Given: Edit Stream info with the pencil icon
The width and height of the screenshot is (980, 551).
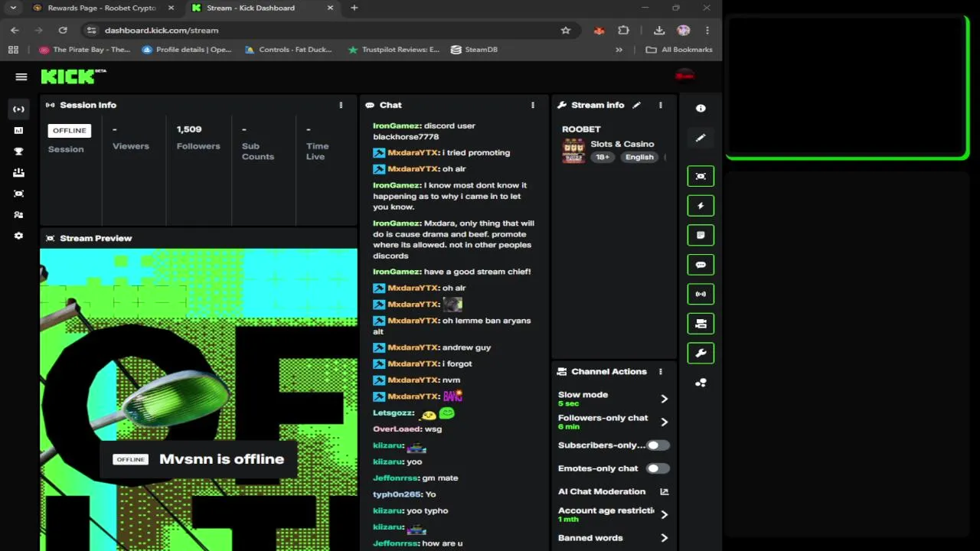Looking at the screenshot, I should click(636, 105).
